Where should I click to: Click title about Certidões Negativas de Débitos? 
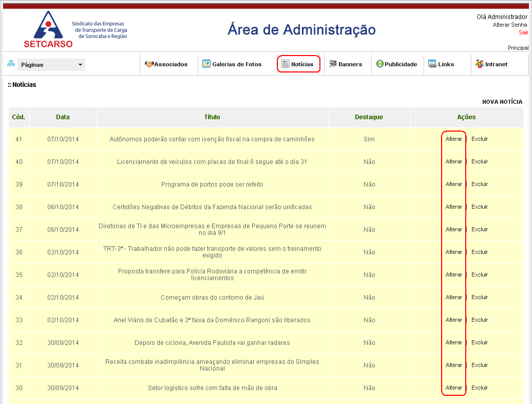click(212, 207)
